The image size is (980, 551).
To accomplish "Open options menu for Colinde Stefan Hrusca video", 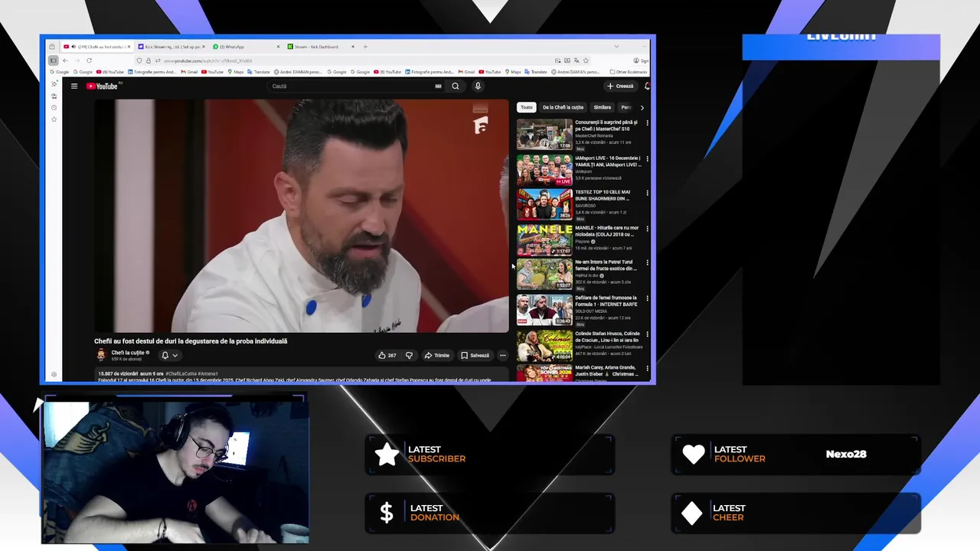I will pyautogui.click(x=647, y=334).
